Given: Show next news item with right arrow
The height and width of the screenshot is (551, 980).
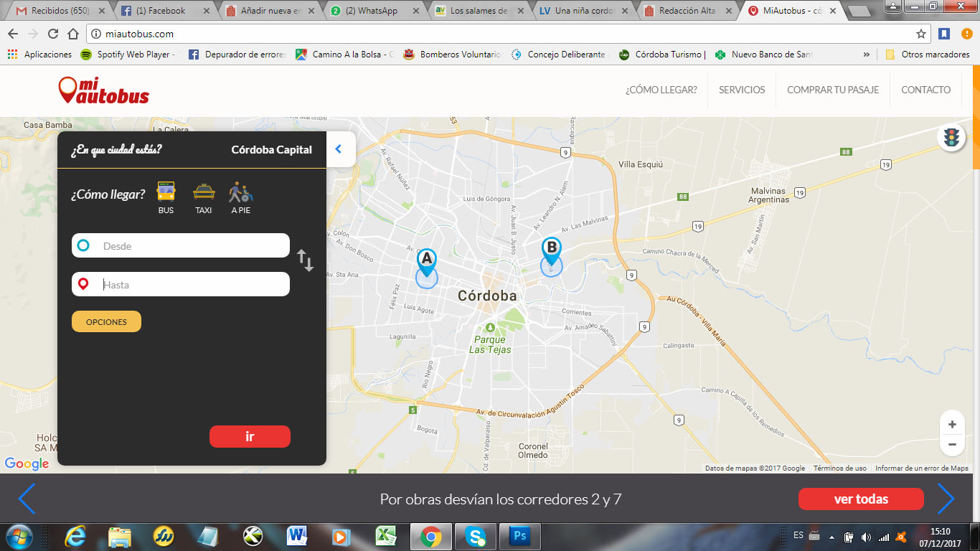Looking at the screenshot, I should tap(946, 499).
